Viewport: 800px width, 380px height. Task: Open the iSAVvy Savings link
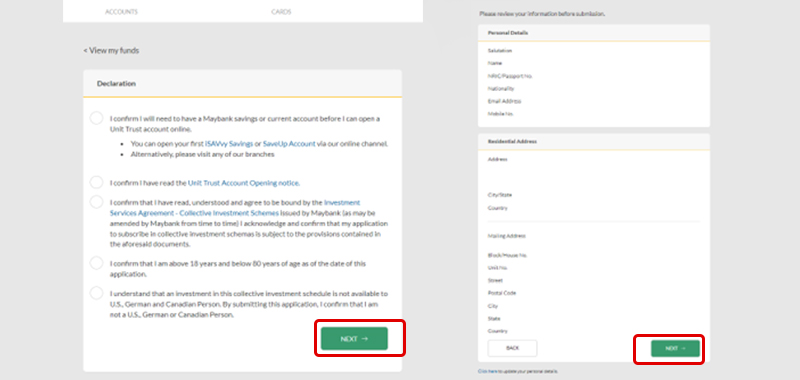(x=229, y=144)
